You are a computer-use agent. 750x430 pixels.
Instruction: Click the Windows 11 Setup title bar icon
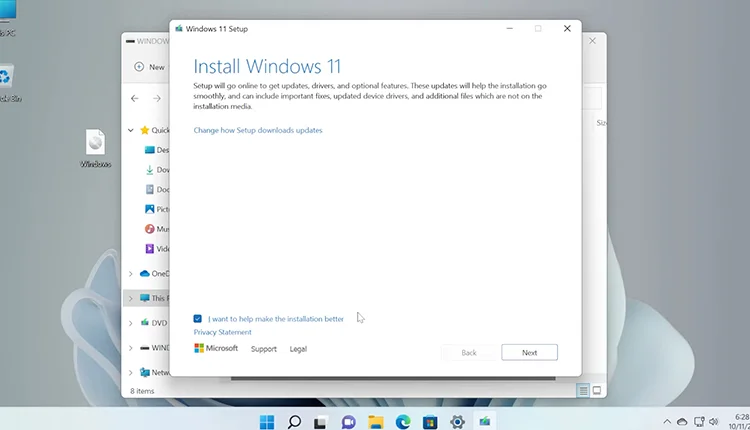point(179,29)
